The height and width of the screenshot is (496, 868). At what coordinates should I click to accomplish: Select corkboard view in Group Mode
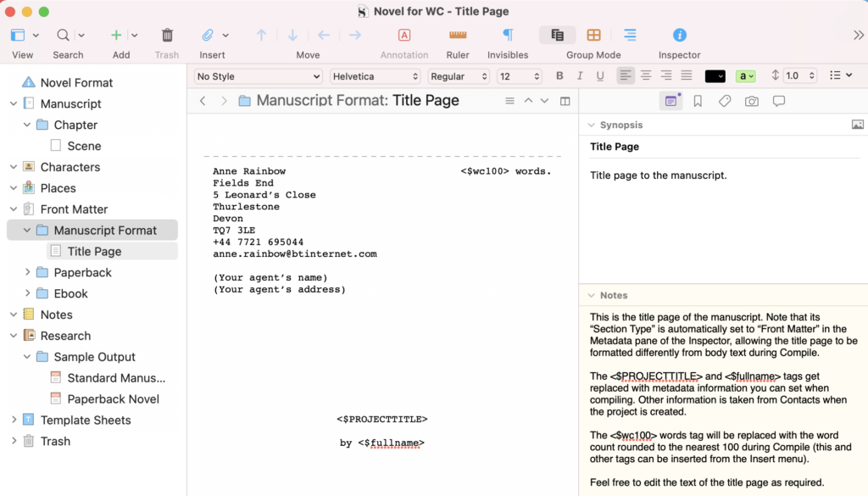(x=593, y=36)
